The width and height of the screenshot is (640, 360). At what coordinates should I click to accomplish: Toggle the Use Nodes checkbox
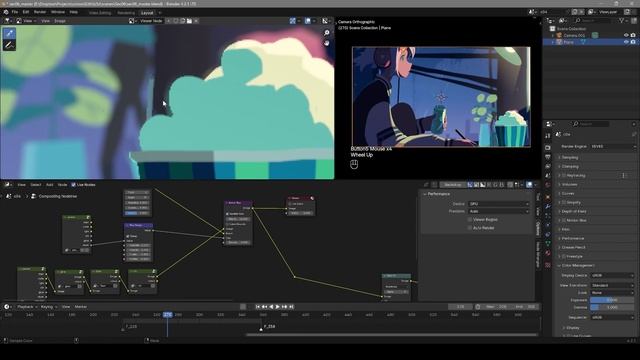[x=73, y=185]
